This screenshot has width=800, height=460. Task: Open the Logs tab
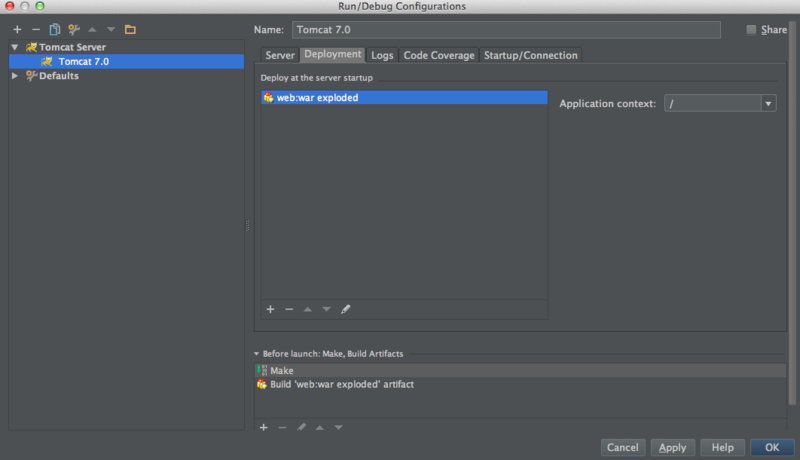click(382, 55)
